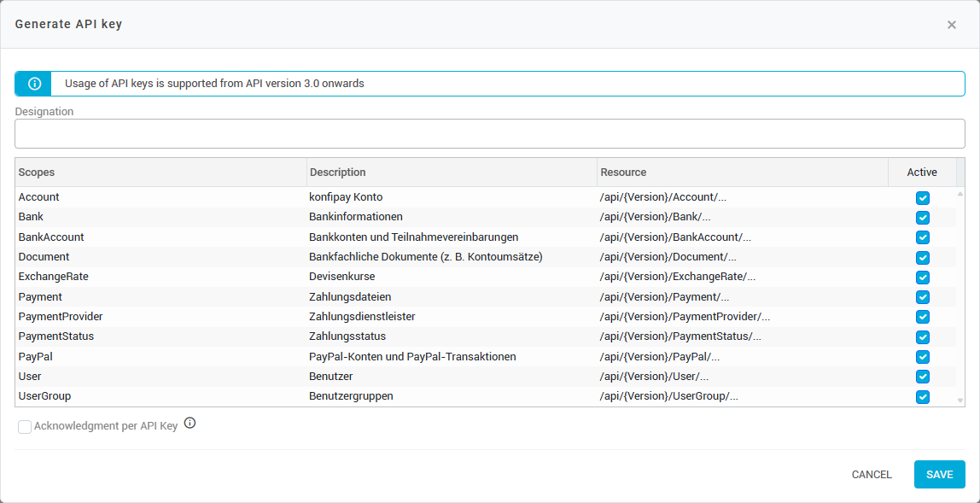The height and width of the screenshot is (503, 980).
Task: Uncheck the ExchangeRate Active checkbox
Action: (922, 278)
